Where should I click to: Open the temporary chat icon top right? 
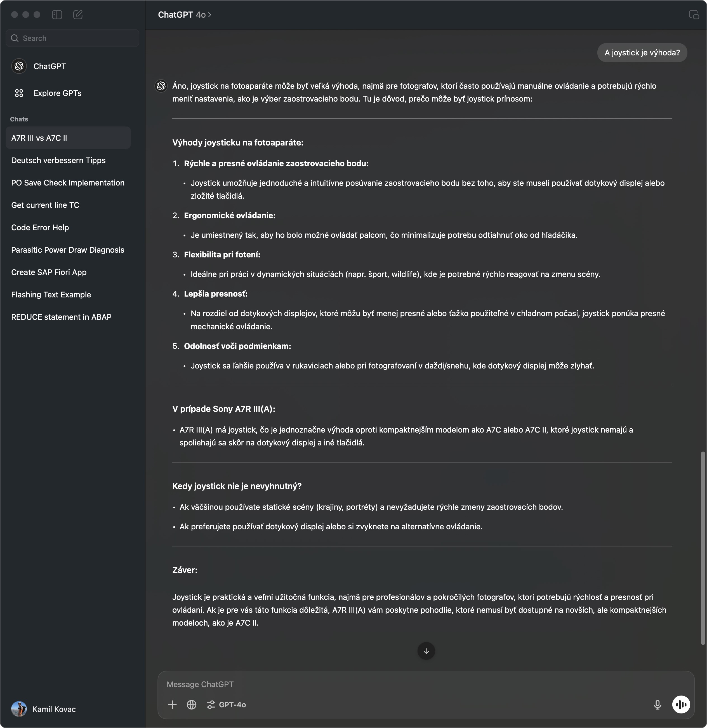pyautogui.click(x=693, y=15)
